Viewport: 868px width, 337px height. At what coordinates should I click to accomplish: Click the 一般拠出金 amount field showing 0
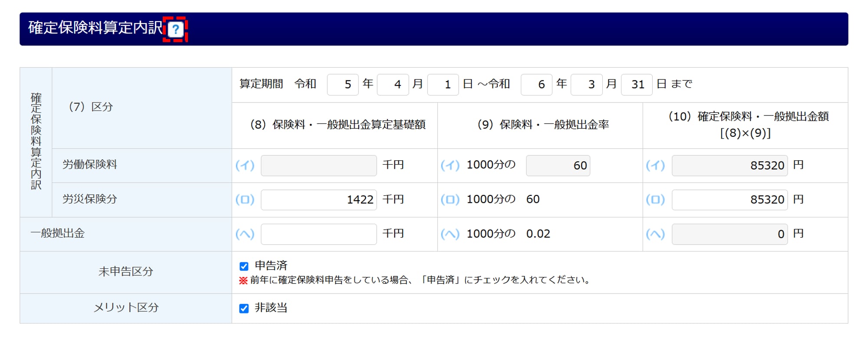[x=730, y=234]
